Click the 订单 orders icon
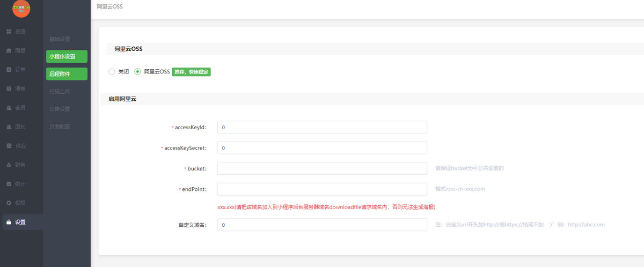Viewport: 644px width, 267px height. [9, 70]
